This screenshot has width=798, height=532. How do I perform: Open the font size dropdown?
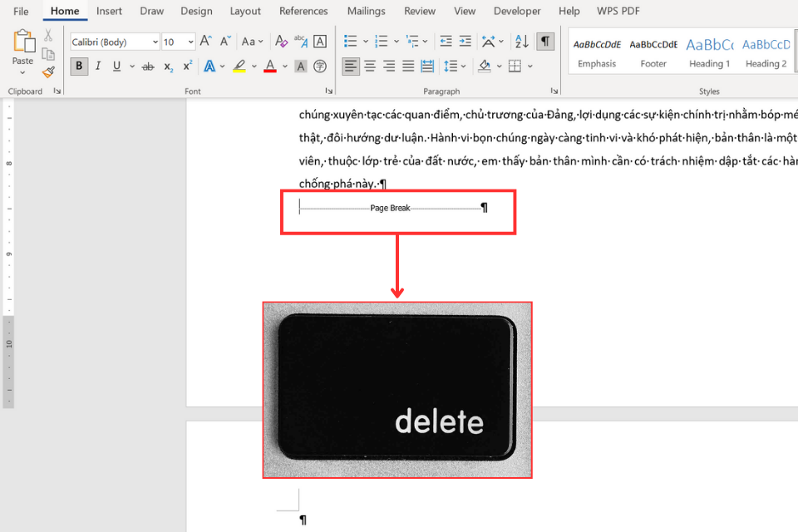pos(190,42)
